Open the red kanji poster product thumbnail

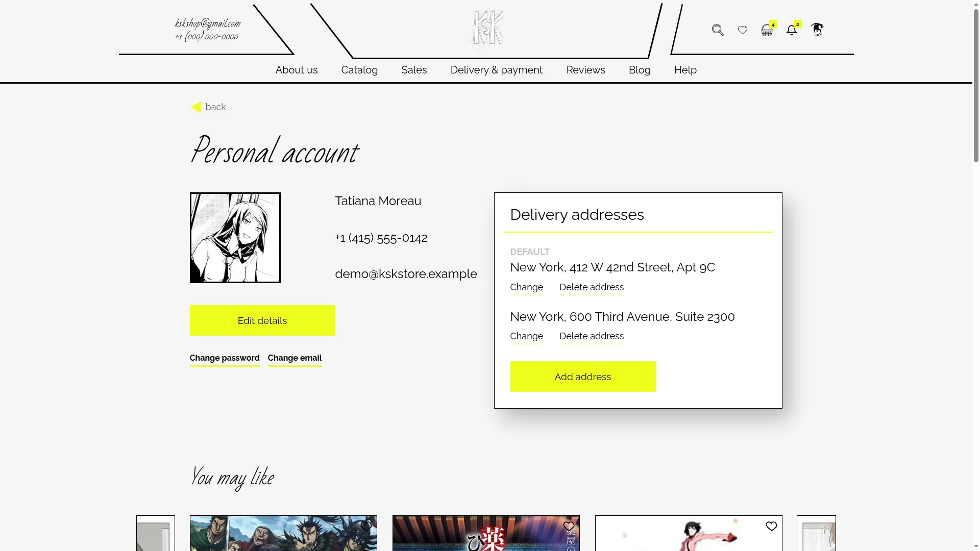pos(486,533)
